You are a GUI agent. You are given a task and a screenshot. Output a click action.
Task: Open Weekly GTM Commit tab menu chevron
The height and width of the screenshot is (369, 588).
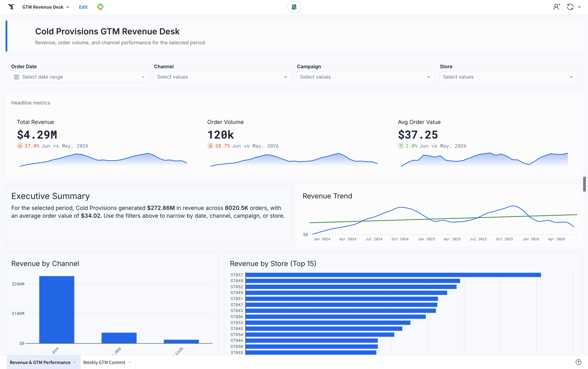point(130,362)
